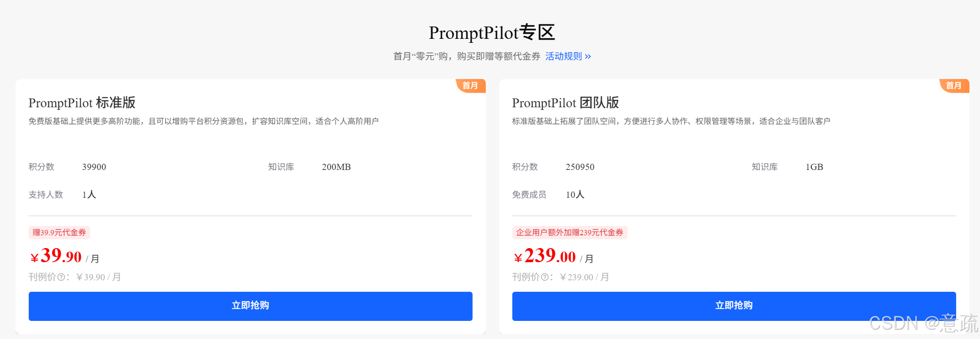980x339 pixels.
Task: Click the 首月 badge on 标准版 card
Action: click(x=470, y=86)
